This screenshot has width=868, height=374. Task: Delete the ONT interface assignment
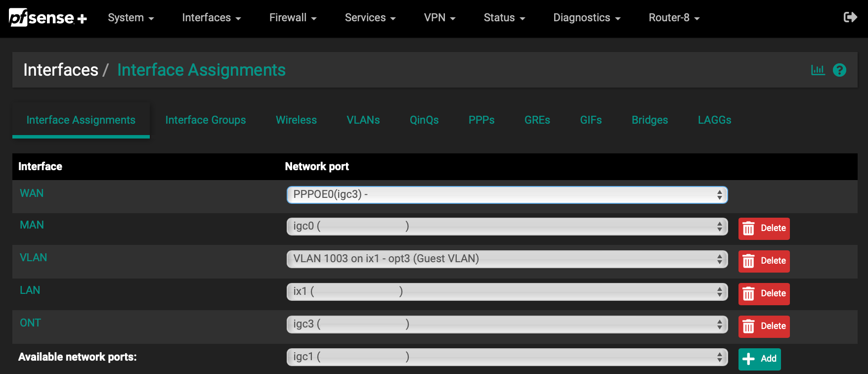(x=764, y=327)
